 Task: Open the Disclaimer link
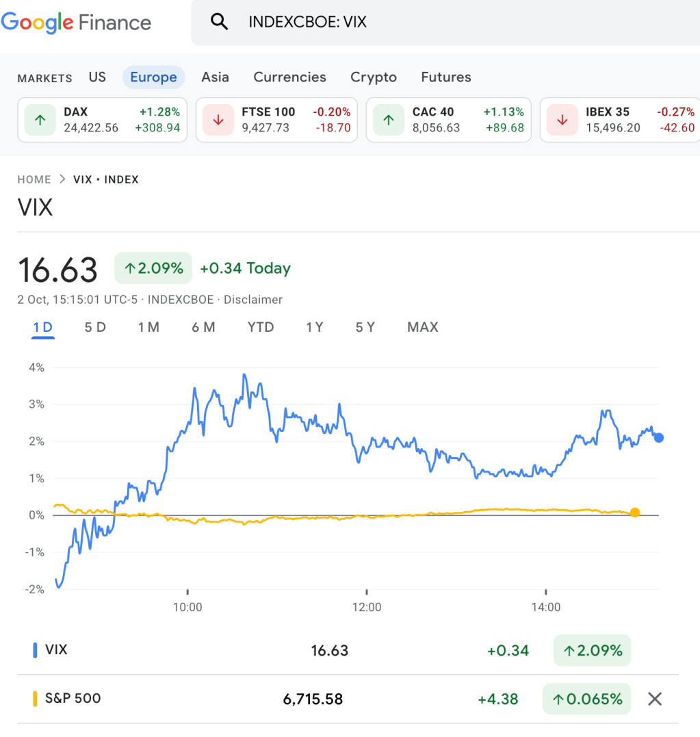point(253,299)
